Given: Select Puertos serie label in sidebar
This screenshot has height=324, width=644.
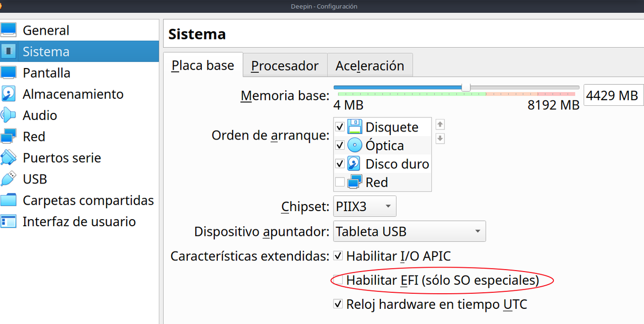Looking at the screenshot, I should coord(62,158).
